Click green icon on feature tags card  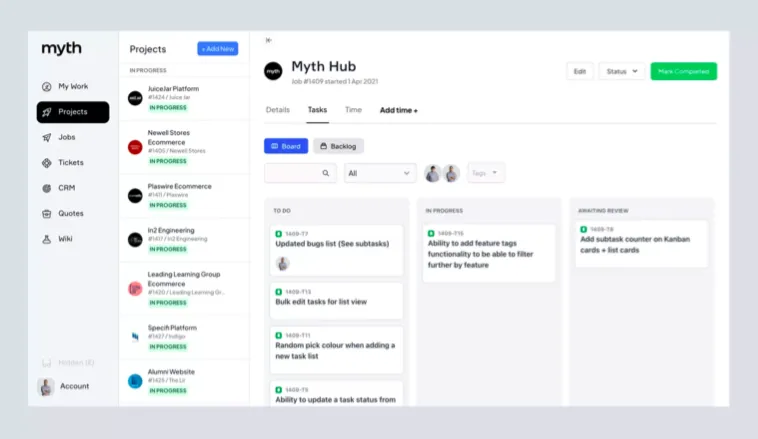click(x=431, y=234)
